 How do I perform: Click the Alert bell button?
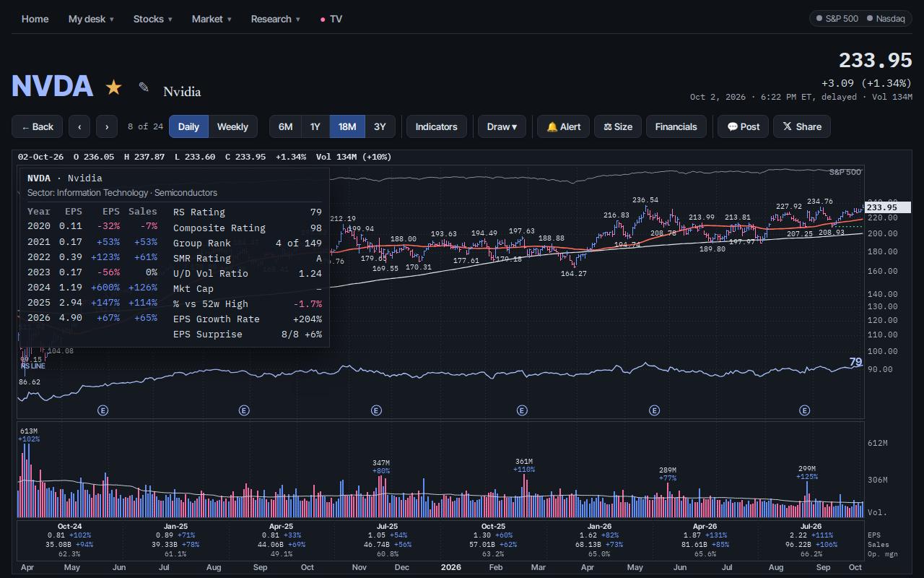pos(563,126)
